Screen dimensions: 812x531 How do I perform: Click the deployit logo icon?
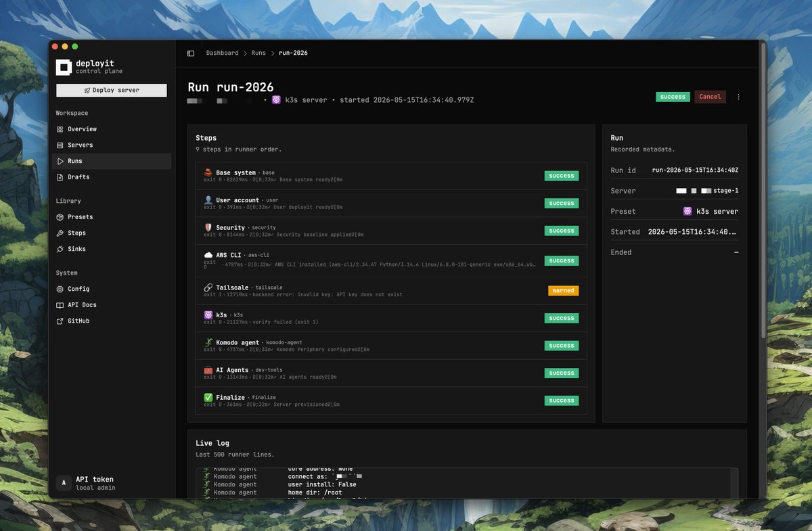pos(64,67)
